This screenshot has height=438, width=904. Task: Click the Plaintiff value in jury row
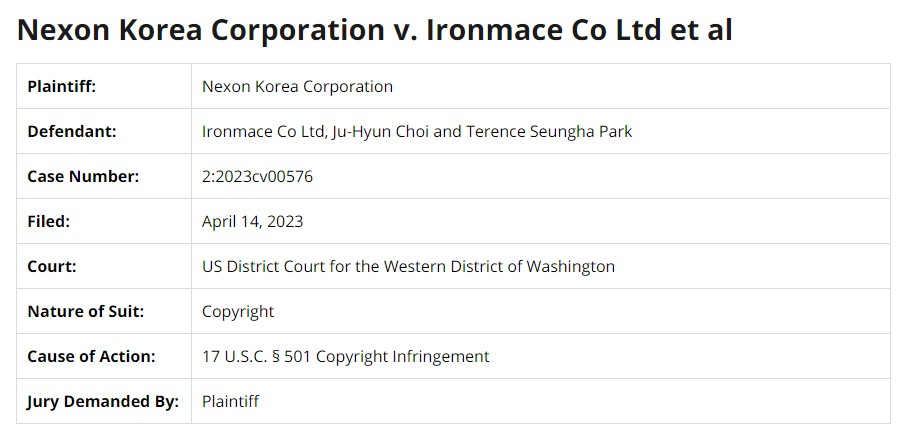tap(230, 401)
